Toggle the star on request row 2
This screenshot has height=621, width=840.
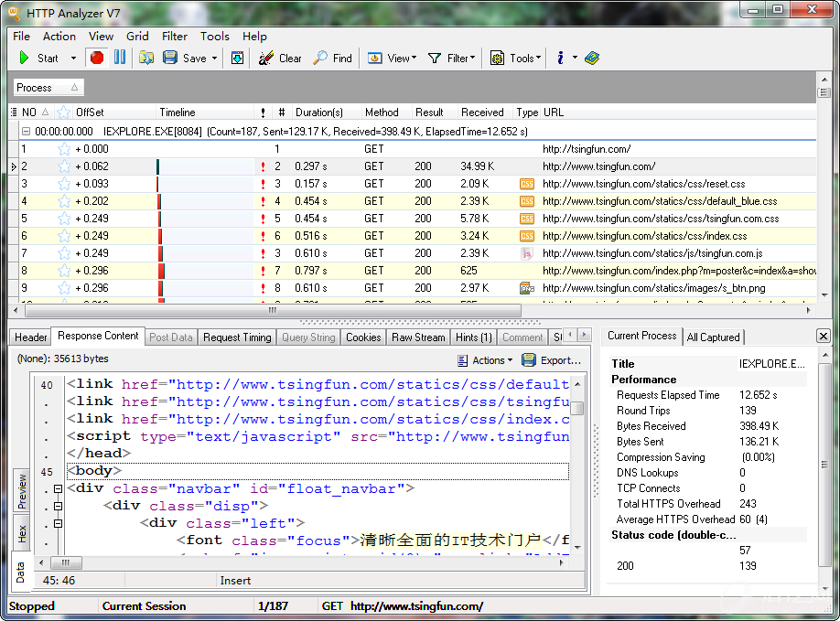[64, 166]
